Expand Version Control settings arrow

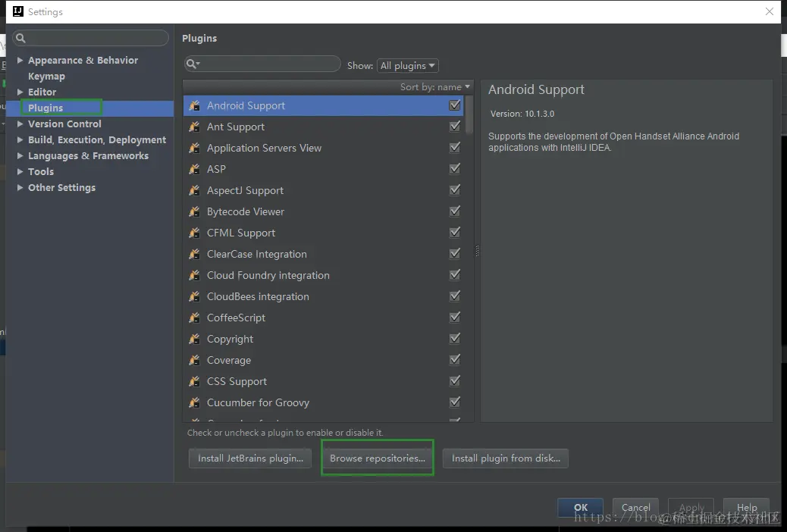tap(20, 124)
